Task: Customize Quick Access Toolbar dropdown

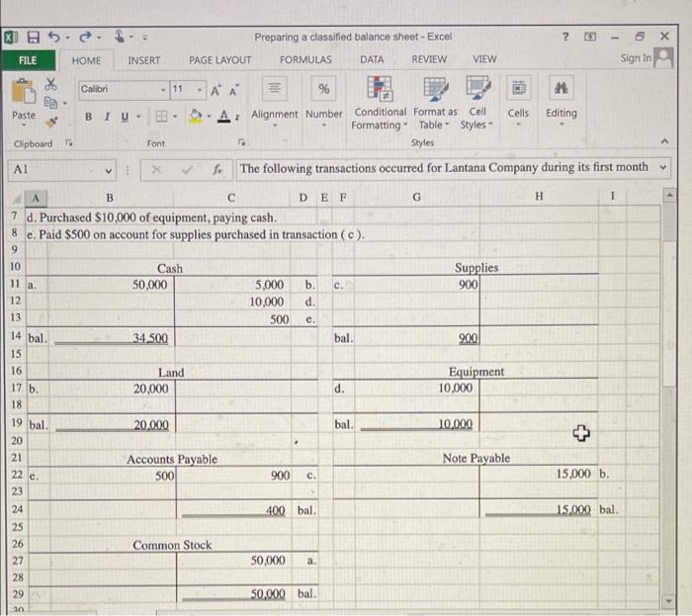Action: coord(144,38)
